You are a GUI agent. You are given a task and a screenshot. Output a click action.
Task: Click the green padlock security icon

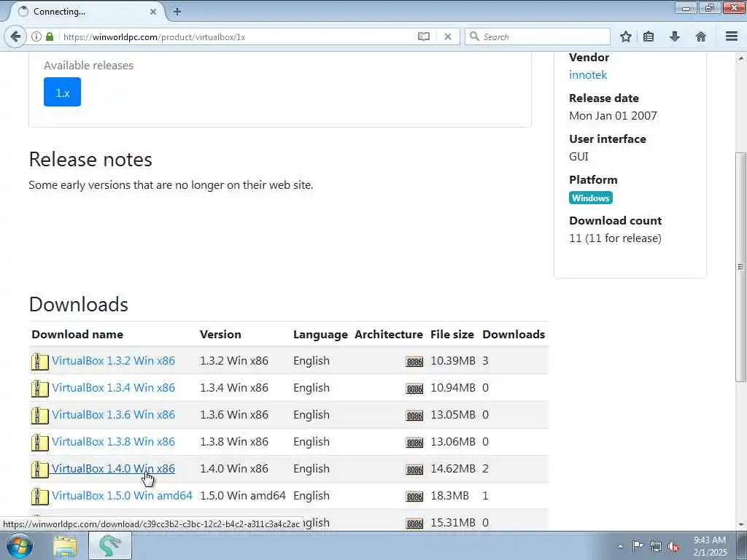tap(50, 36)
